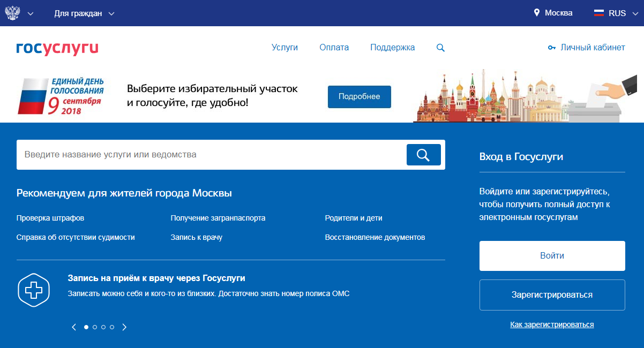Select the second carousel slide dot
The height and width of the screenshot is (348, 644).
(x=95, y=327)
